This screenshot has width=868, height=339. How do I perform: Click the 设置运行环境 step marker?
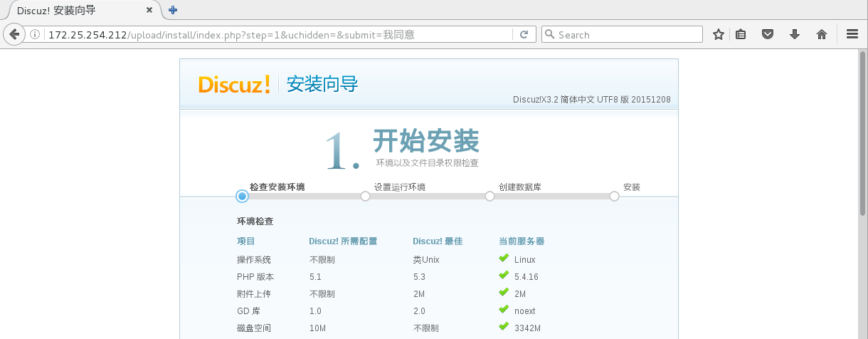(x=366, y=196)
